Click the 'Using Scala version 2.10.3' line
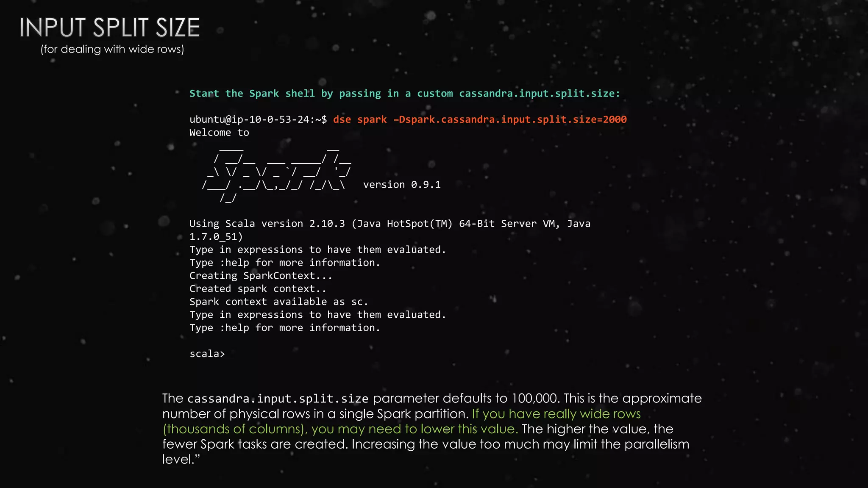The image size is (868, 488). (x=390, y=224)
